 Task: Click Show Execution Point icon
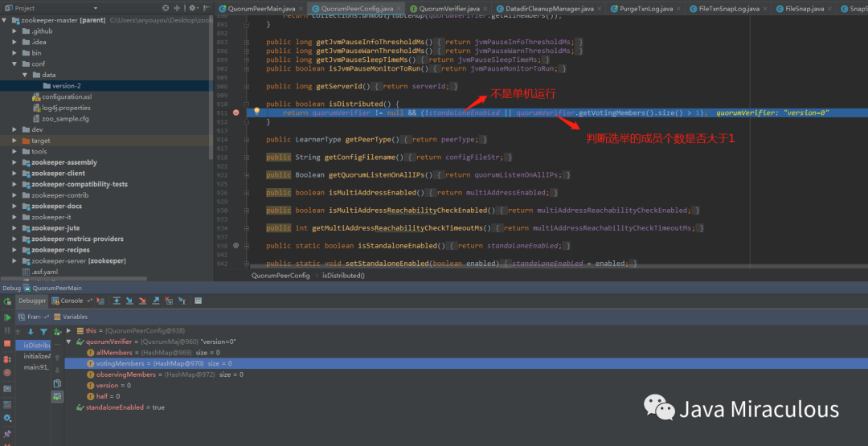coord(100,301)
